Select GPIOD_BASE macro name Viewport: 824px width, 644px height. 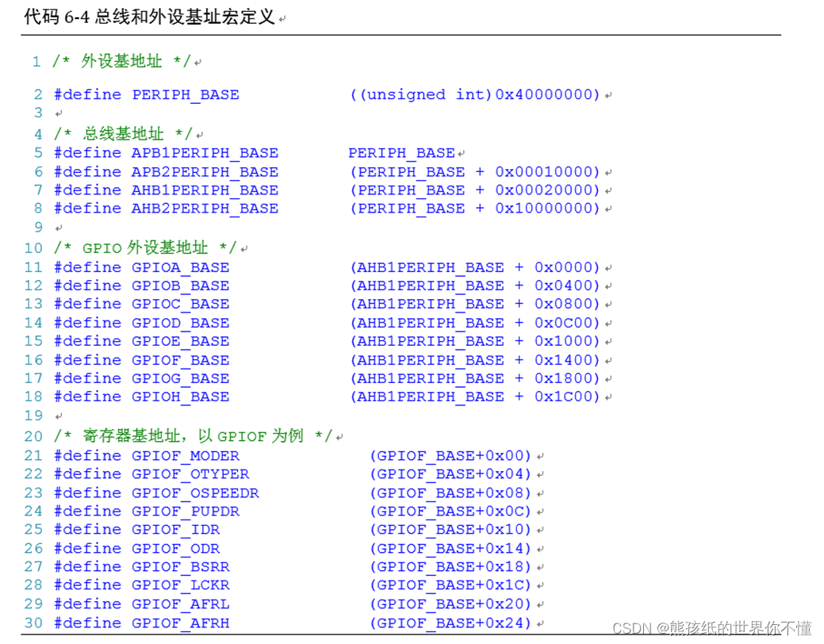click(x=180, y=324)
